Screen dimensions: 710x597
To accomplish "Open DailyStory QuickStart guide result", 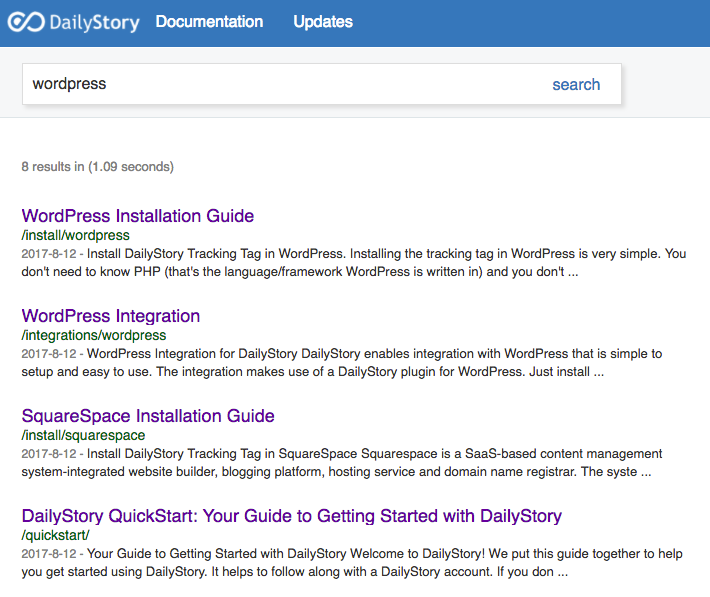I will [x=292, y=516].
